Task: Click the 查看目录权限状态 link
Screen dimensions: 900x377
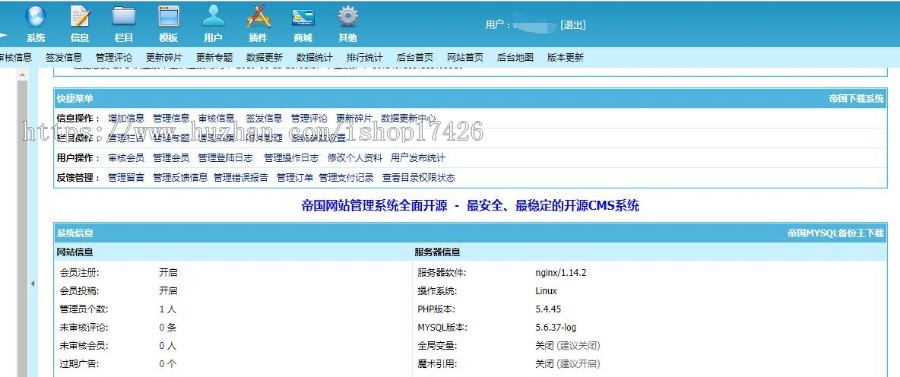Action: pos(419,178)
